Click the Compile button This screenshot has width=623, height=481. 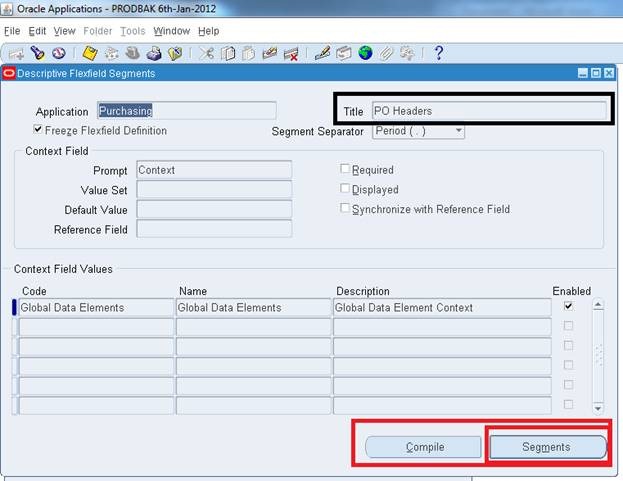coord(424,447)
